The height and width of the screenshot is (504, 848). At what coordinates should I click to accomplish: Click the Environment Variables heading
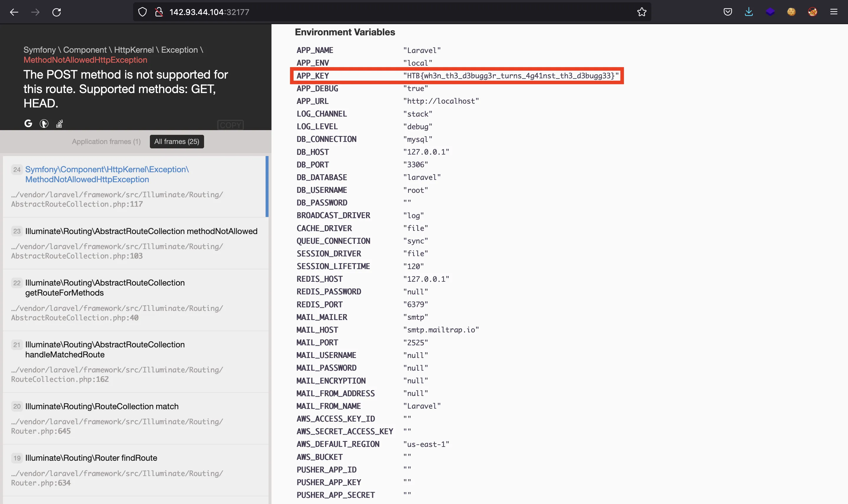point(345,32)
